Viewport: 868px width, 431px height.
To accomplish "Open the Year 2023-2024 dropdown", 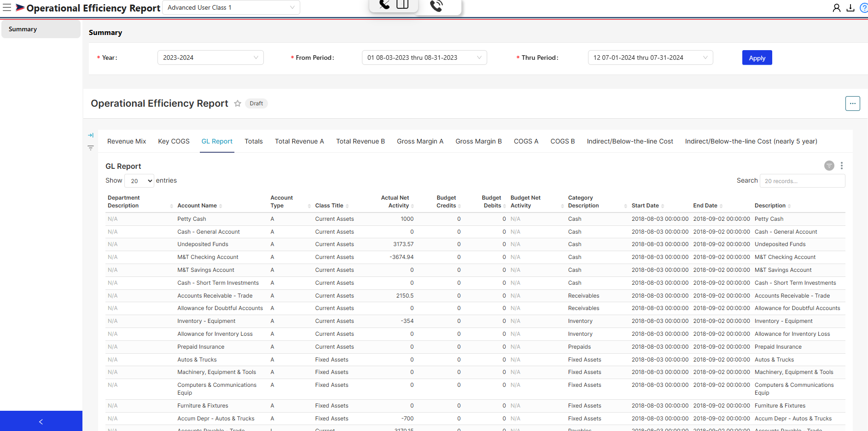I will point(210,57).
